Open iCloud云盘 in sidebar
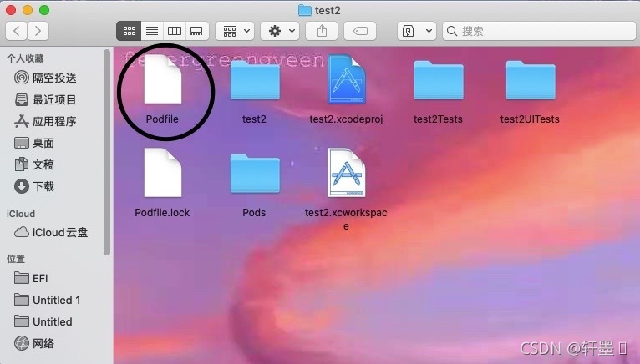Image resolution: width=640 pixels, height=364 pixels. pyautogui.click(x=52, y=232)
